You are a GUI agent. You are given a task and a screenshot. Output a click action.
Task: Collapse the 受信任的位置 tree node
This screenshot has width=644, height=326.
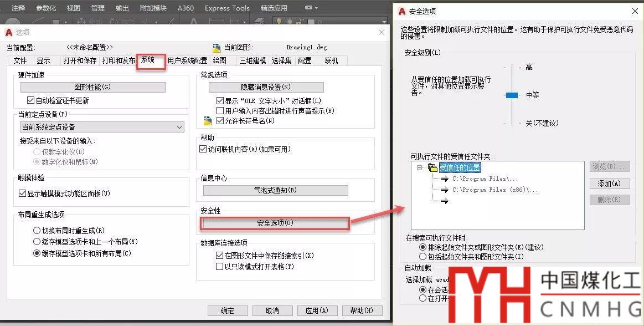[x=419, y=168]
